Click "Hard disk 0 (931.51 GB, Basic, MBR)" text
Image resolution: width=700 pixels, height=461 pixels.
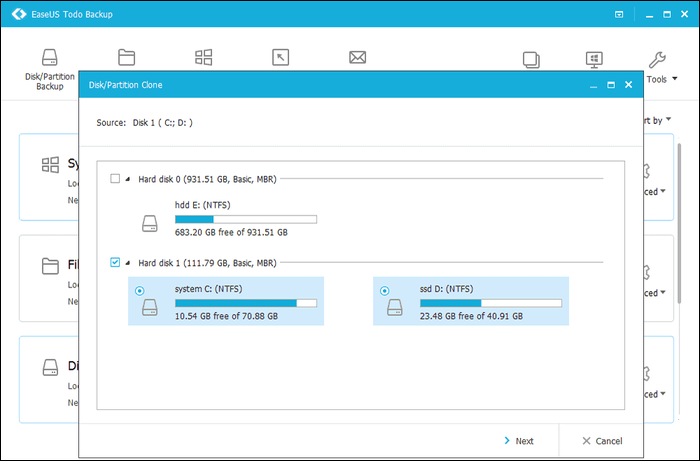207,179
